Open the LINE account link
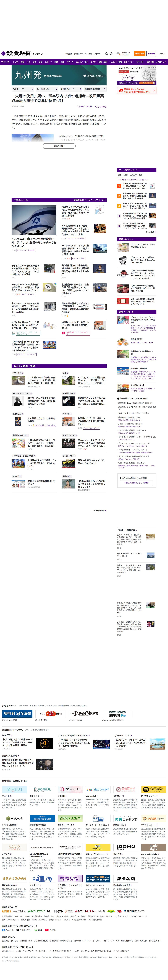 [x=38, y=930]
